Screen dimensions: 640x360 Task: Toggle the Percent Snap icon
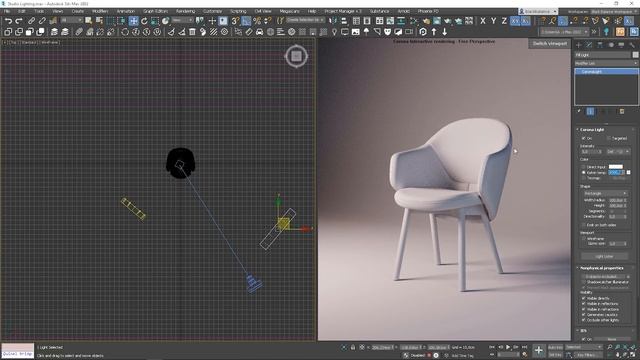point(257,20)
